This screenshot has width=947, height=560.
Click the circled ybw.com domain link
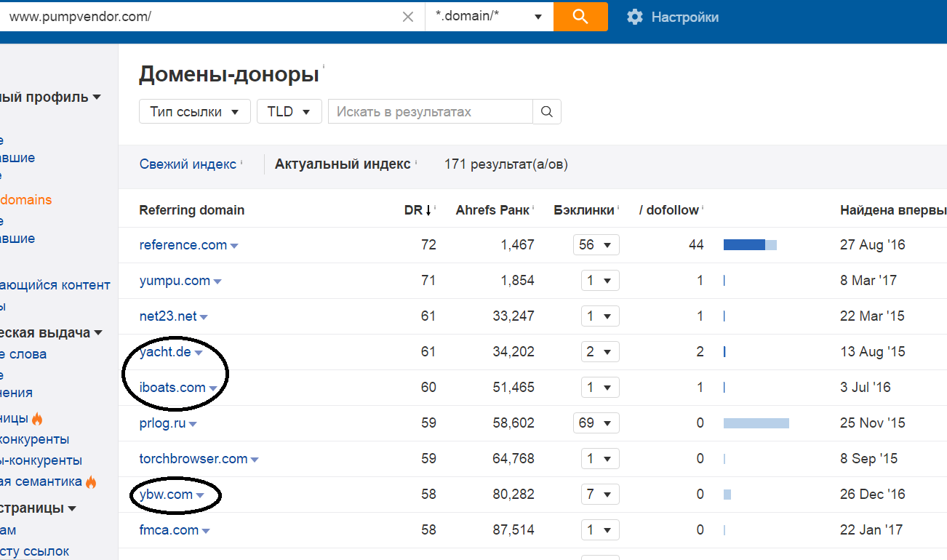[x=165, y=494]
